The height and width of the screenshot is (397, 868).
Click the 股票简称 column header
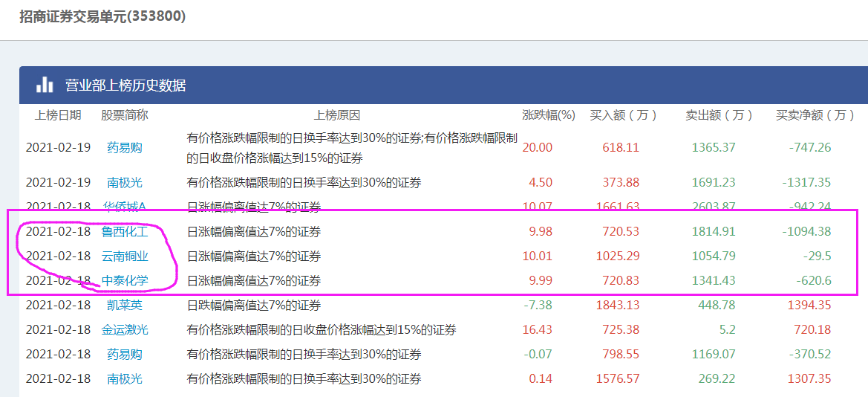[x=125, y=115]
